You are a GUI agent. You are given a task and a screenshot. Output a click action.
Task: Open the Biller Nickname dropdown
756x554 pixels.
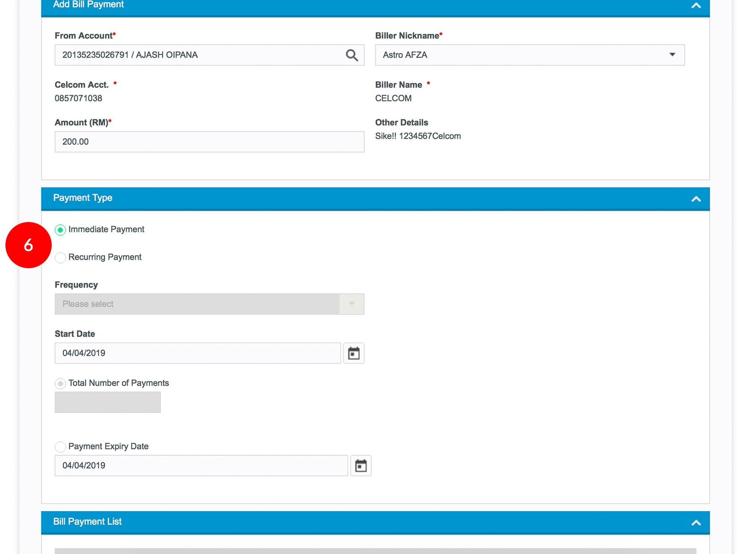pyautogui.click(x=529, y=55)
